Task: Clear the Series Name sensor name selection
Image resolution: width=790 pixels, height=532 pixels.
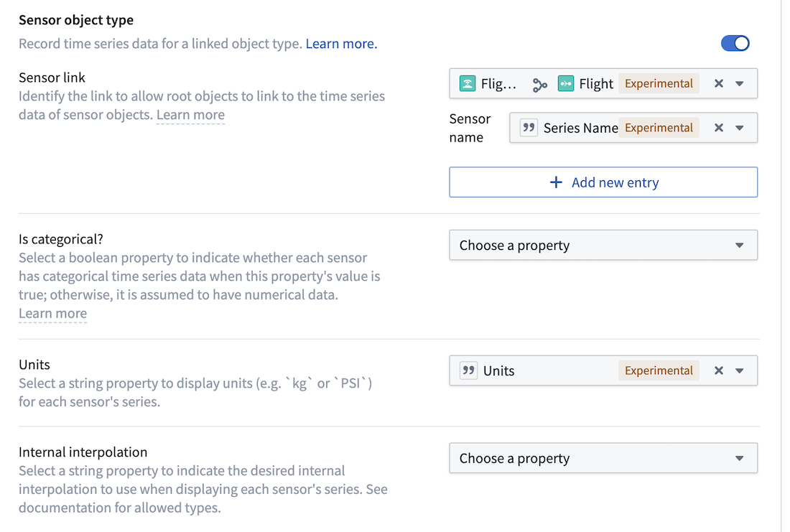Action: point(719,128)
